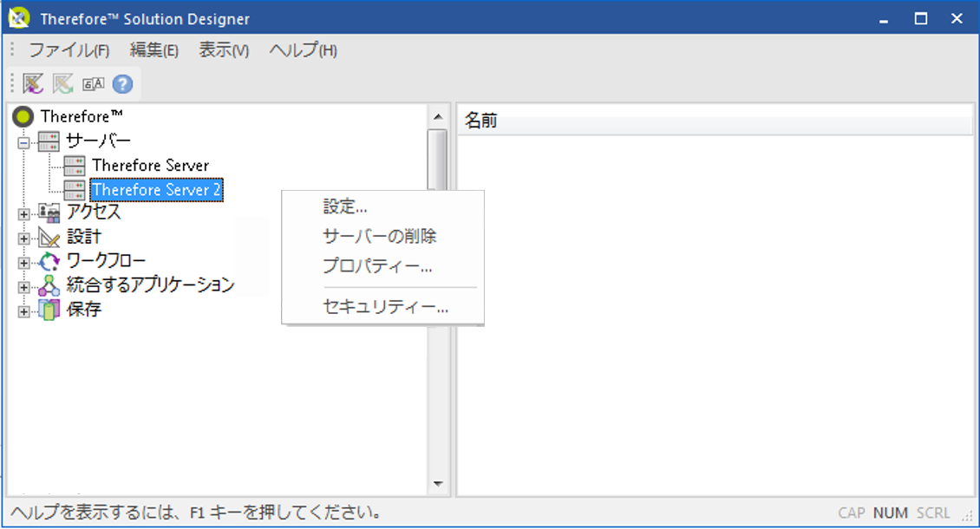This screenshot has width=980, height=529.
Task: Select the 保存 tree label
Action: tap(84, 310)
